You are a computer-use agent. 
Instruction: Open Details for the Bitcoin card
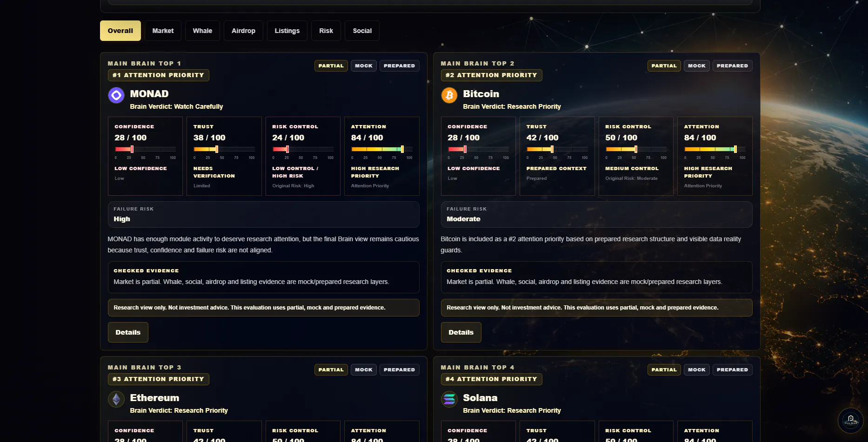461,332
